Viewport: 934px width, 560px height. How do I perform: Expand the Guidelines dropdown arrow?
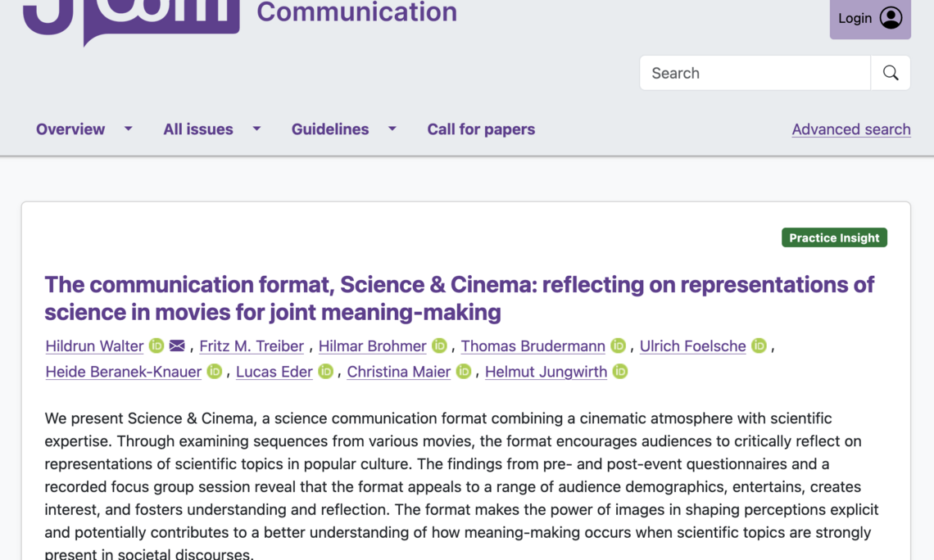coord(392,129)
